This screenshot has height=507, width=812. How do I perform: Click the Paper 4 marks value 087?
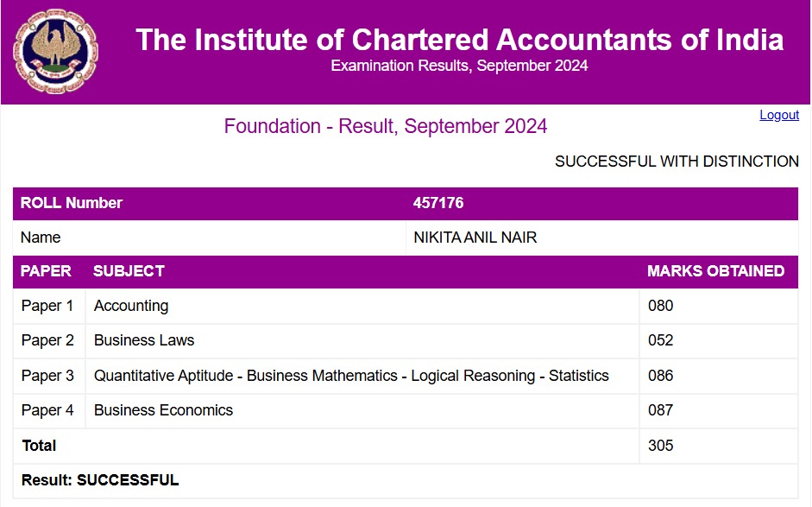660,410
